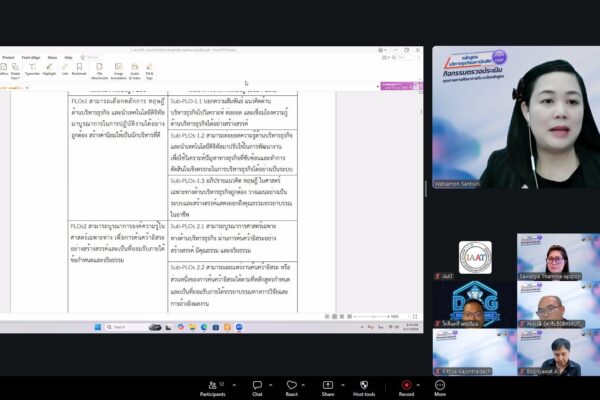Expand the React options chevron
The width and height of the screenshot is (600, 400).
point(303,385)
